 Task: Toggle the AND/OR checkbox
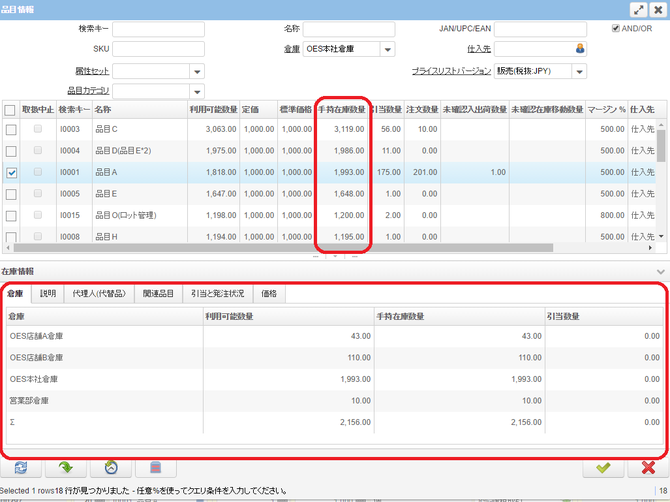pos(616,29)
